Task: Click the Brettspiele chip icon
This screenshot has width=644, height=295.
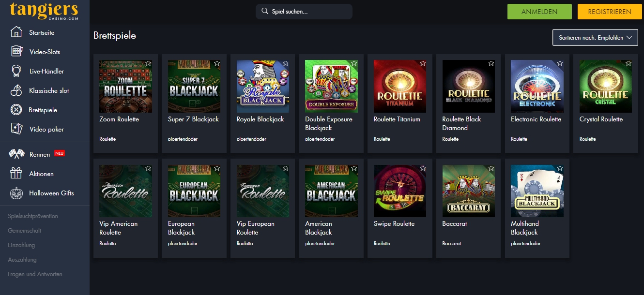Action: pos(16,110)
